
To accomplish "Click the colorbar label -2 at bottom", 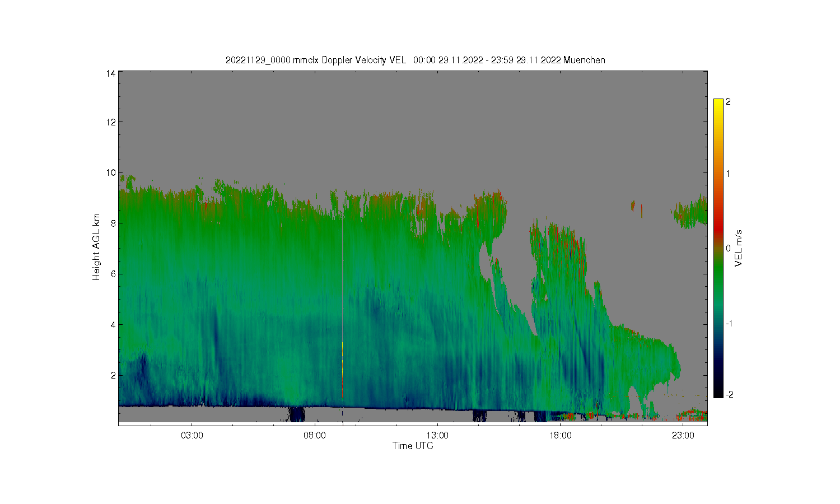I will (730, 395).
